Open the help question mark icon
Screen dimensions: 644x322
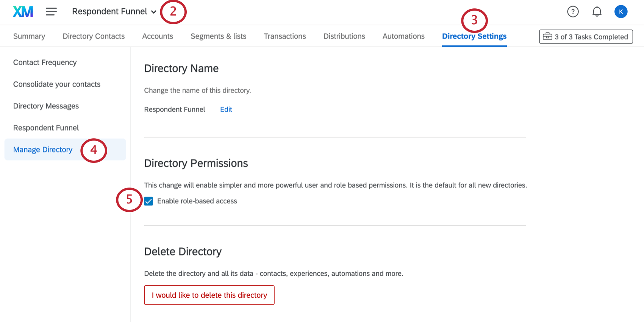(573, 11)
